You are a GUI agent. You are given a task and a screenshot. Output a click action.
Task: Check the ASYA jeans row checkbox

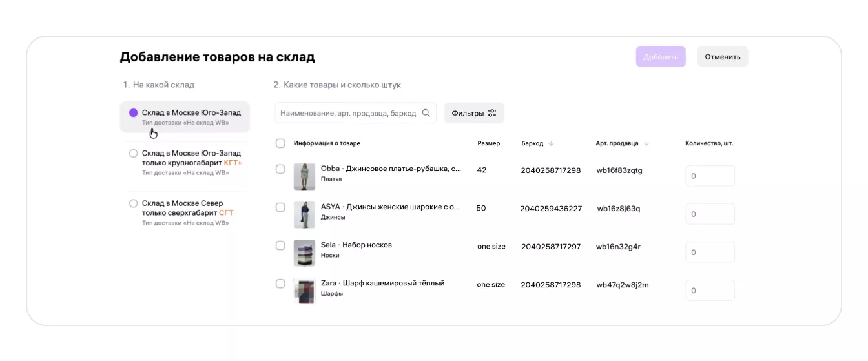pyautogui.click(x=280, y=207)
